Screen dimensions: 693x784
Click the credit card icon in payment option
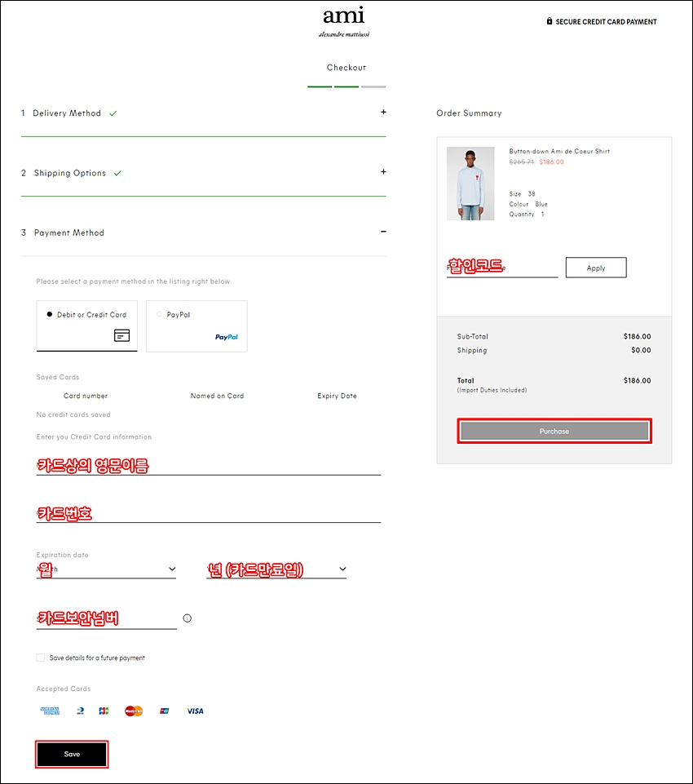[x=121, y=335]
